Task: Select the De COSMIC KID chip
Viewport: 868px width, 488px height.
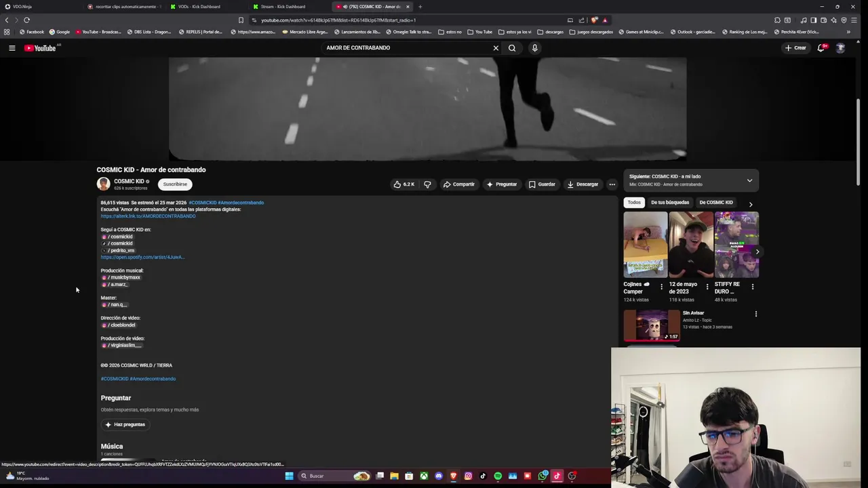Action: coord(716,203)
